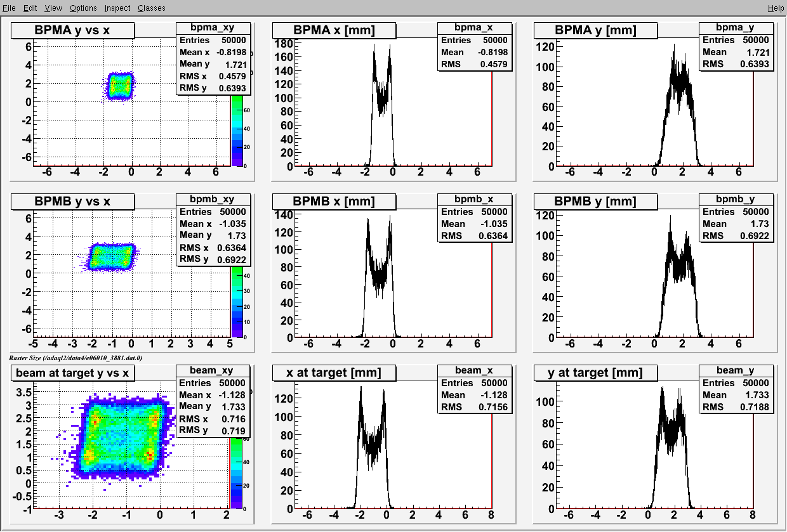The image size is (787, 532).
Task: Select the 'beam at target y vs x' title
Action: (73, 372)
